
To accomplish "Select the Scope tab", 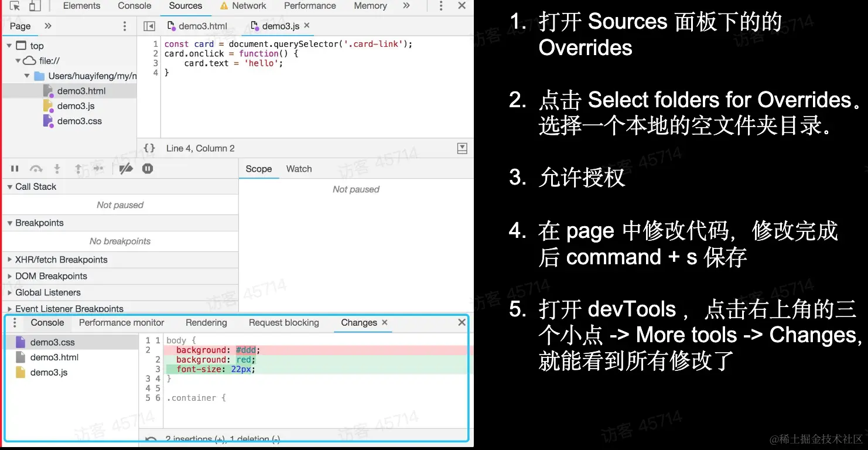I will coord(258,169).
